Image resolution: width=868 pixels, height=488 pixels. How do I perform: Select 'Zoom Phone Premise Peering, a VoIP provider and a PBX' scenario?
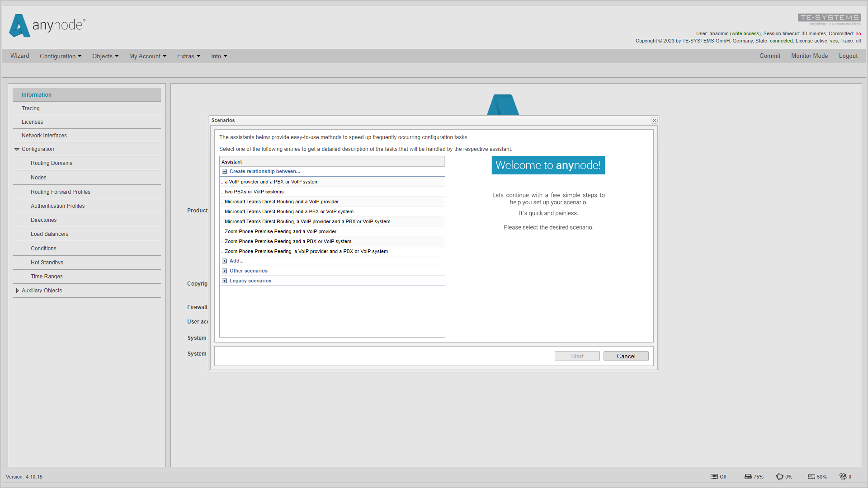coord(332,251)
